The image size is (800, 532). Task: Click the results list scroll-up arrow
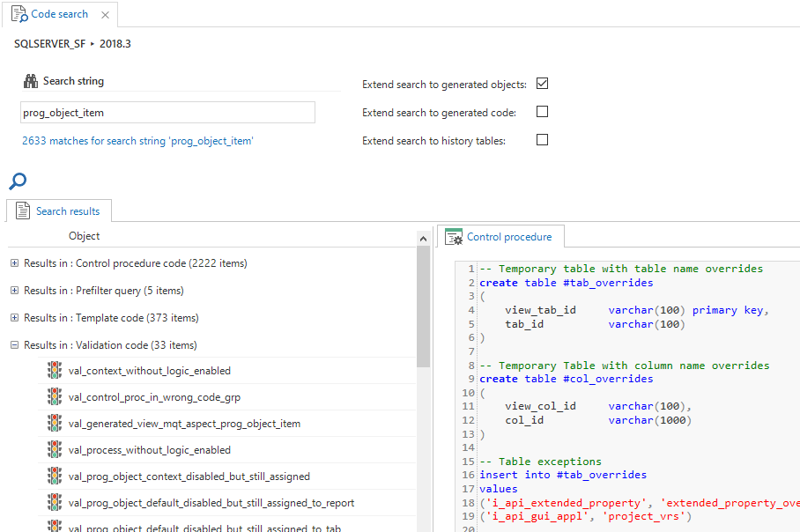[424, 237]
